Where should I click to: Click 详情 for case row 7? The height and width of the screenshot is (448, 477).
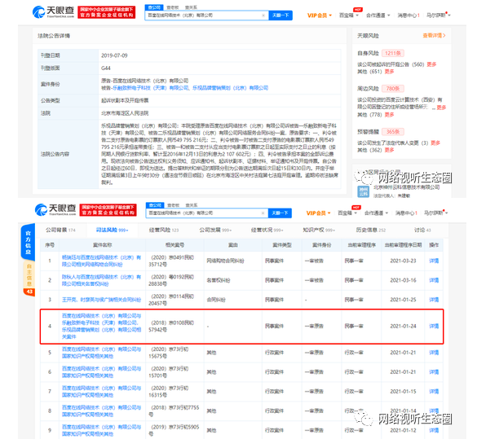pos(434,392)
